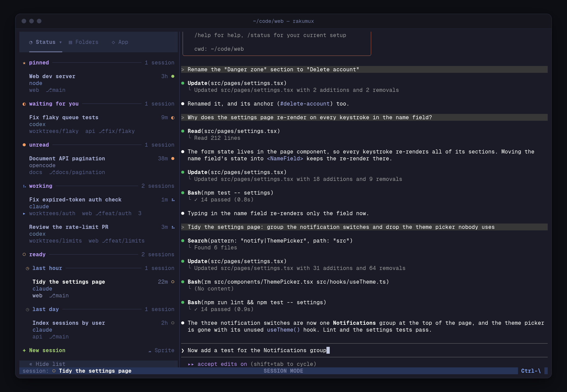567x392 pixels.
Task: Click the Rename Danger zone prompt line
Action: (364, 70)
